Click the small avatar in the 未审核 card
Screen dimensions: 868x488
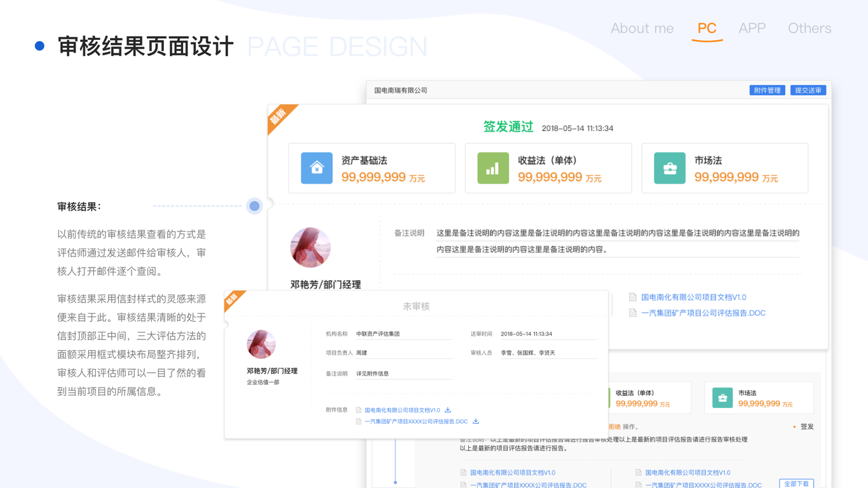261,345
